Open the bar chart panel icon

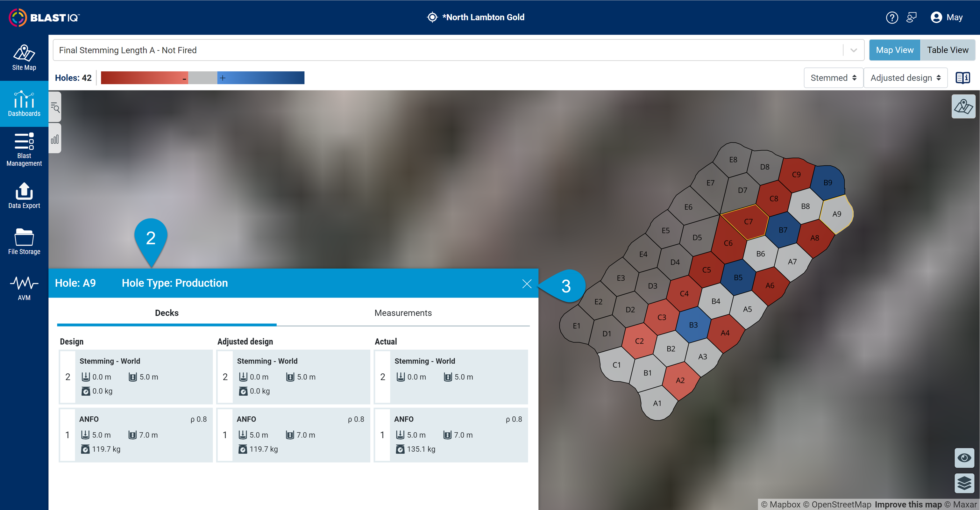55,139
